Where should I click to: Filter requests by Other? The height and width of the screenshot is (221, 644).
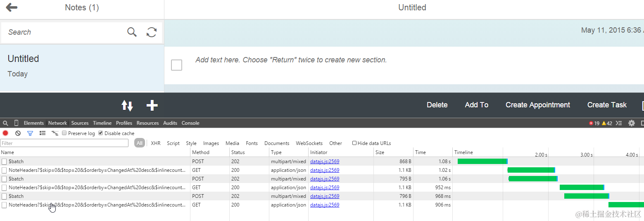pyautogui.click(x=335, y=143)
